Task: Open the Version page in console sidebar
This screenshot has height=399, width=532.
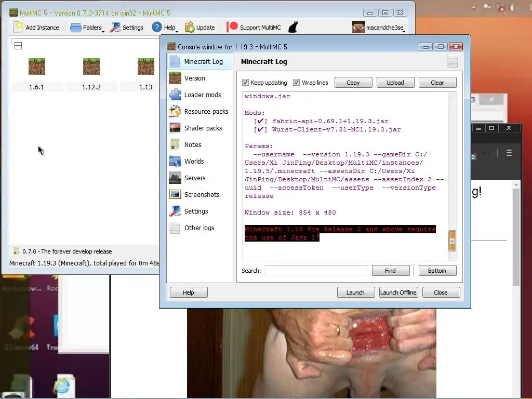Action: click(x=199, y=78)
